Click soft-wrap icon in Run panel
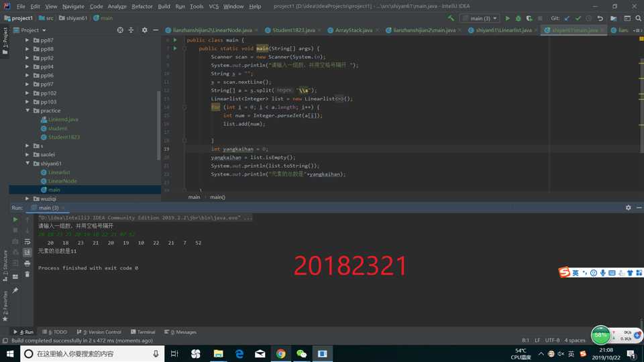 27,241
